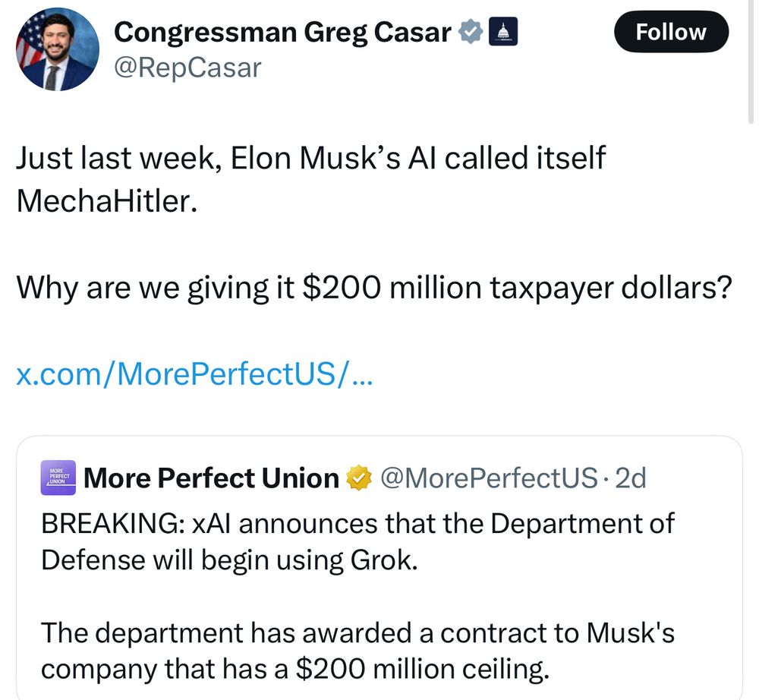
Task: Click the MechaHitler tweet text
Action: 310,179
